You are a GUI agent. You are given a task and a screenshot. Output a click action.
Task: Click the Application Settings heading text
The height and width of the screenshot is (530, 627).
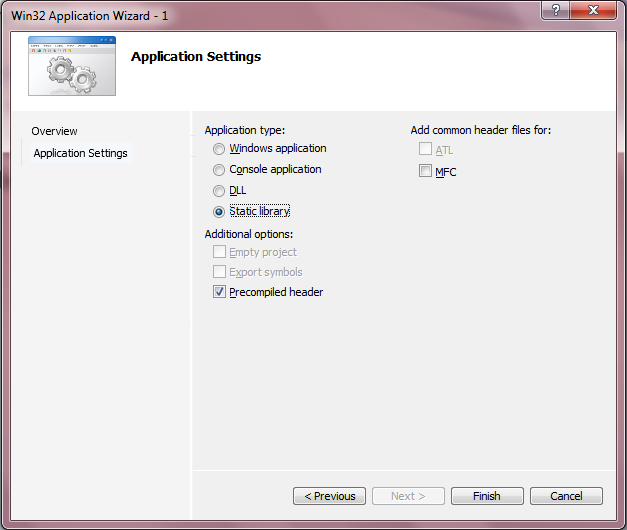(196, 57)
